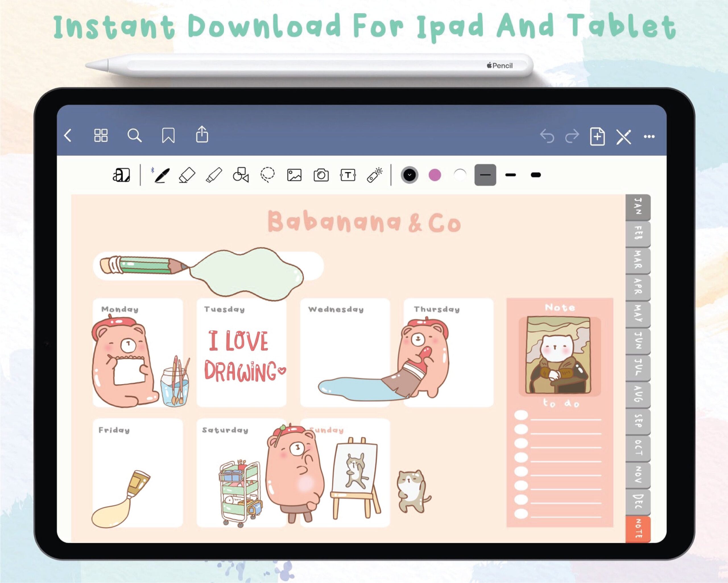Image resolution: width=728 pixels, height=583 pixels.
Task: Go to the MAR month tab
Action: 638,261
